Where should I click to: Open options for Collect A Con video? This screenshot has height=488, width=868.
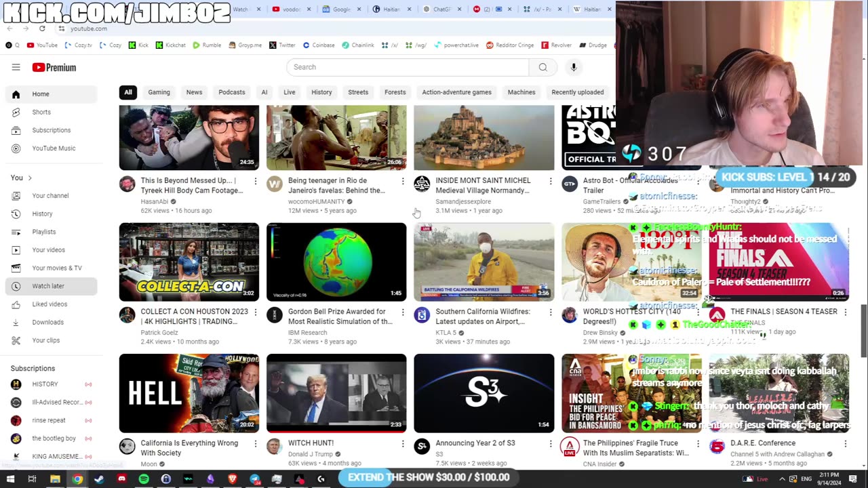coord(256,312)
